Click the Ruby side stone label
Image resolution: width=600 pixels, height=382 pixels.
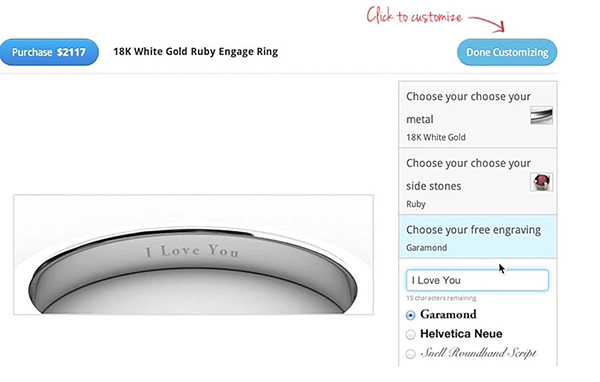pyautogui.click(x=416, y=204)
